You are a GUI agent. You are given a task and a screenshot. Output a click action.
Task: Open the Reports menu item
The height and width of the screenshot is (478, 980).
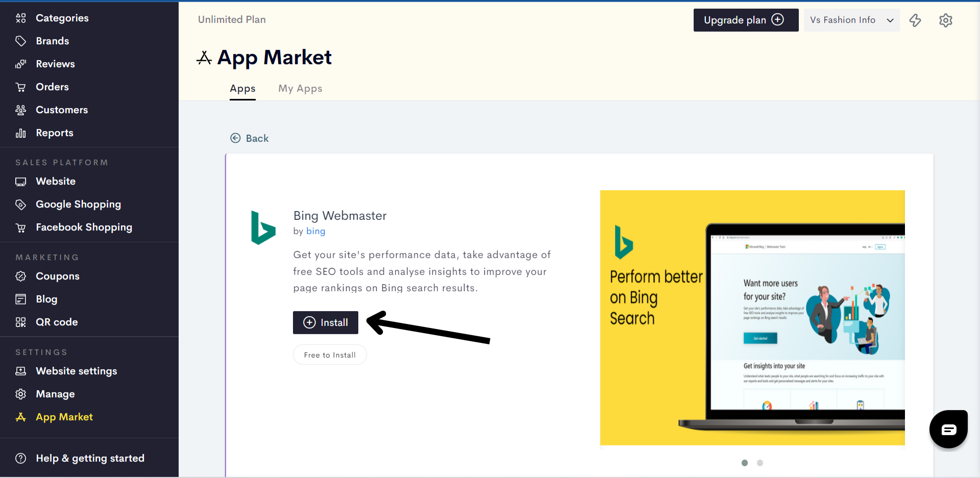pos(55,133)
